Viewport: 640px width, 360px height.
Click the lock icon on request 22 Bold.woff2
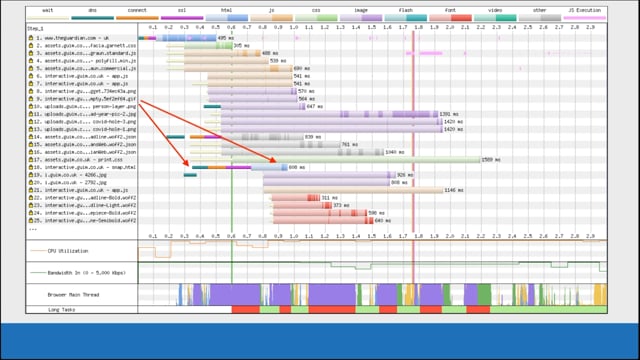tap(31, 198)
